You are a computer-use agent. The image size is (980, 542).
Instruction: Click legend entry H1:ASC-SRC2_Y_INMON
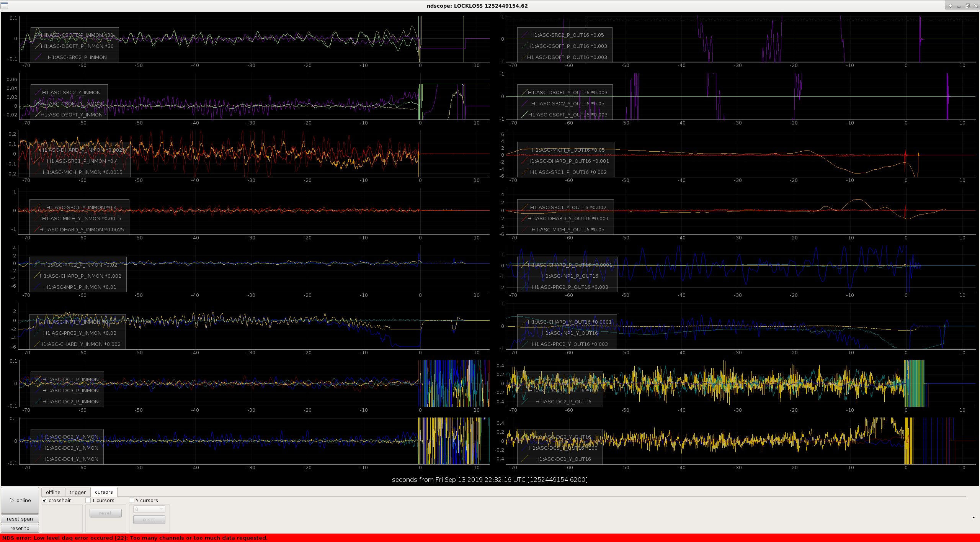click(71, 92)
